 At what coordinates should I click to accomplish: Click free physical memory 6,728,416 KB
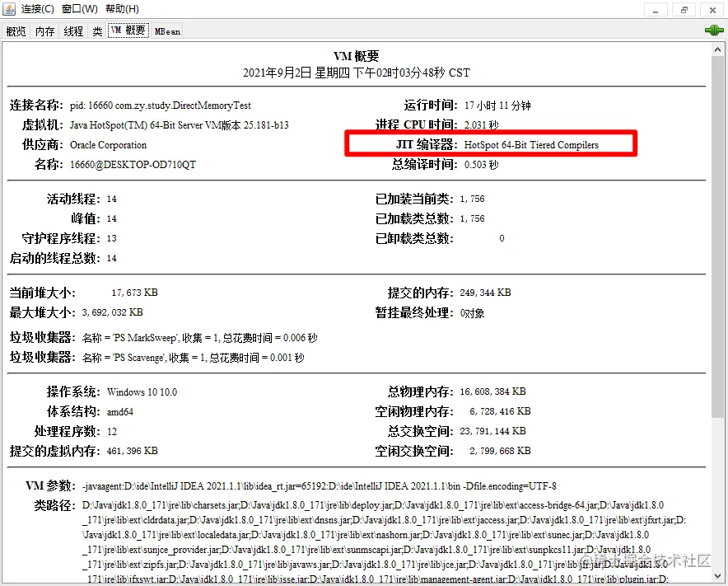pos(500,411)
